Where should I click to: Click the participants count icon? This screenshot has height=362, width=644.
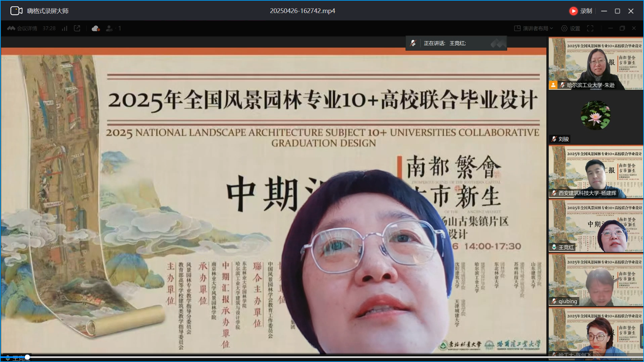tap(109, 28)
